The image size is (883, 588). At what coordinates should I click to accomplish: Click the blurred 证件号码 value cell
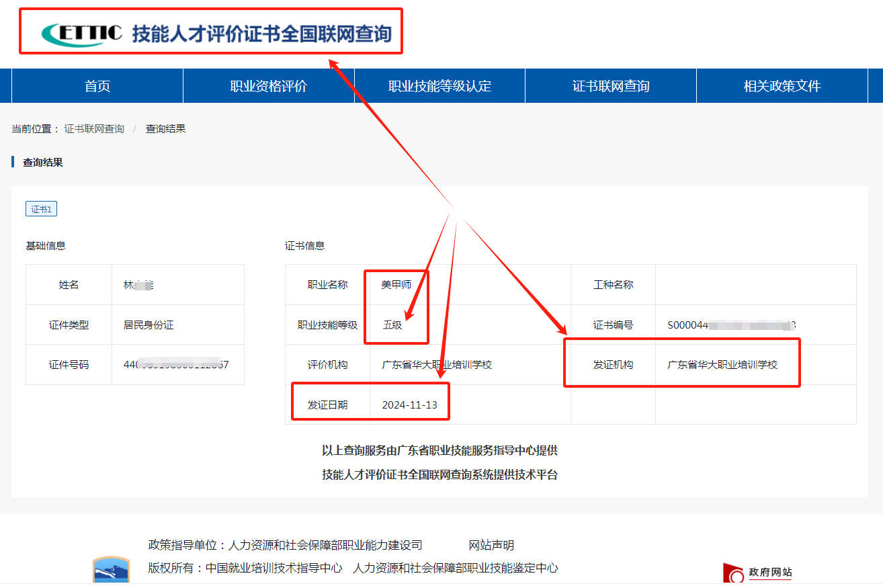coord(176,365)
